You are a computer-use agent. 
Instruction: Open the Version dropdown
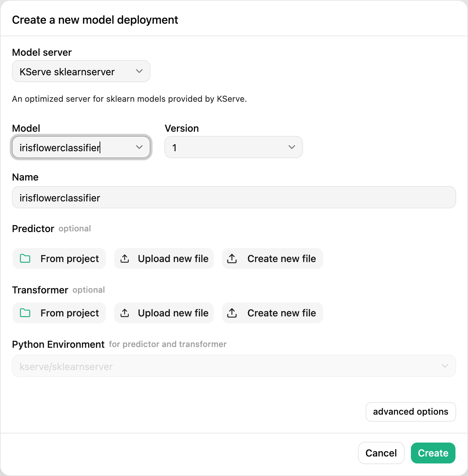pyautogui.click(x=234, y=147)
